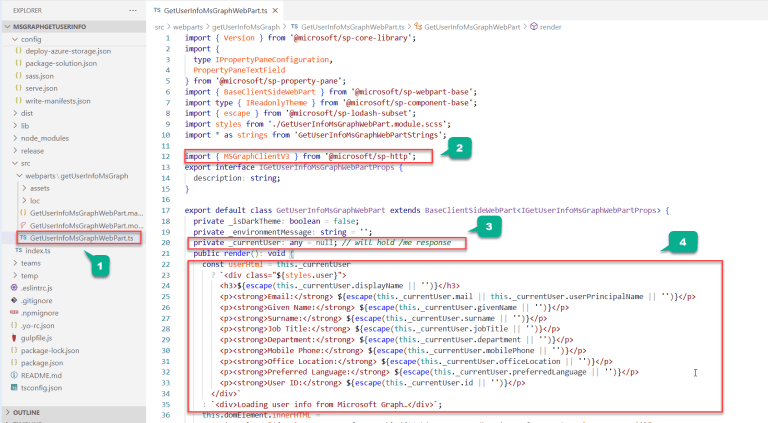The image size is (768, 423).
Task: Click IReadonlyTheme in line 7
Action: click(276, 102)
